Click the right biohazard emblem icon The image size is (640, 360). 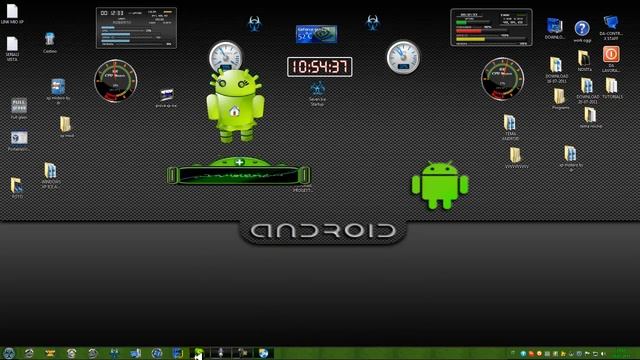(373, 23)
